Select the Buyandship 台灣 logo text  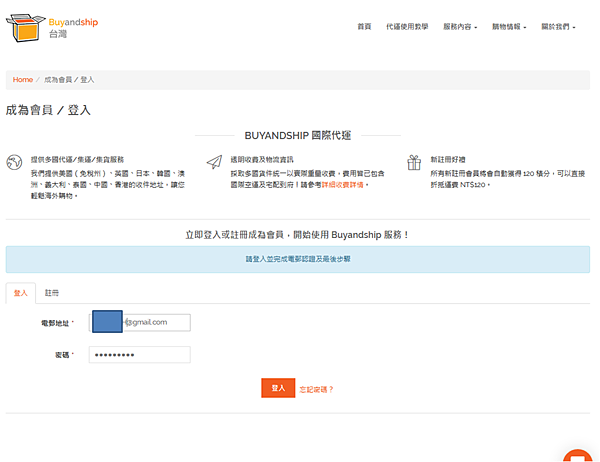pos(73,28)
